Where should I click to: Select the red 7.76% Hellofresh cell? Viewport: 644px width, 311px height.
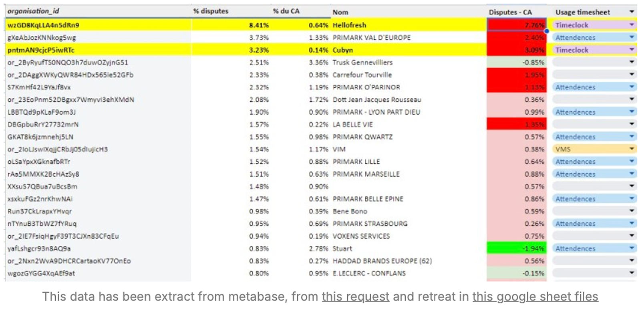click(517, 25)
